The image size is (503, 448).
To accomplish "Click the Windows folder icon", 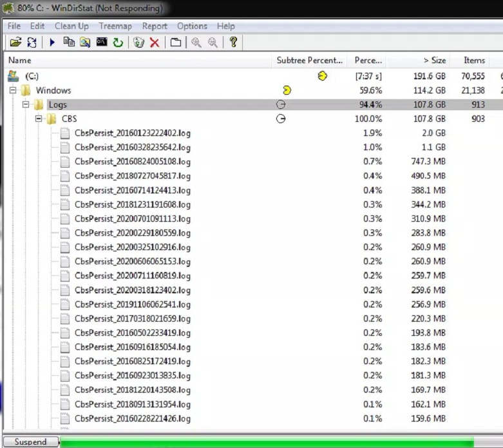I will coord(26,90).
